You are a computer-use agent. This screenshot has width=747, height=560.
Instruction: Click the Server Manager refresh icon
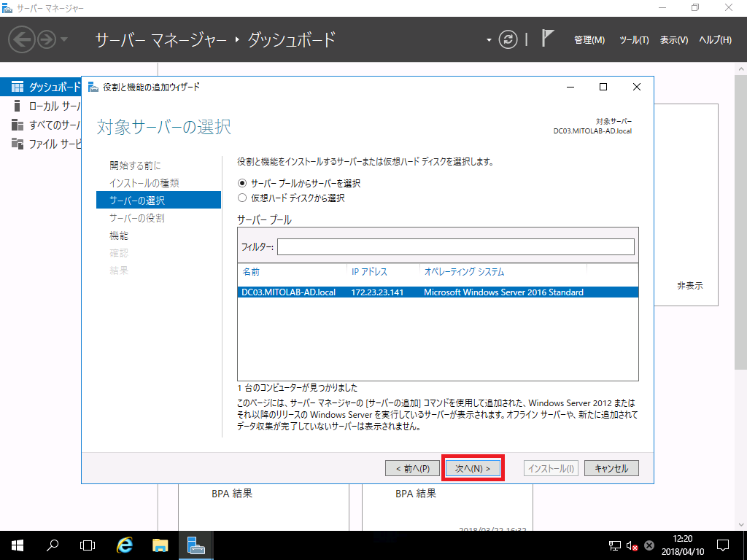pyautogui.click(x=508, y=39)
